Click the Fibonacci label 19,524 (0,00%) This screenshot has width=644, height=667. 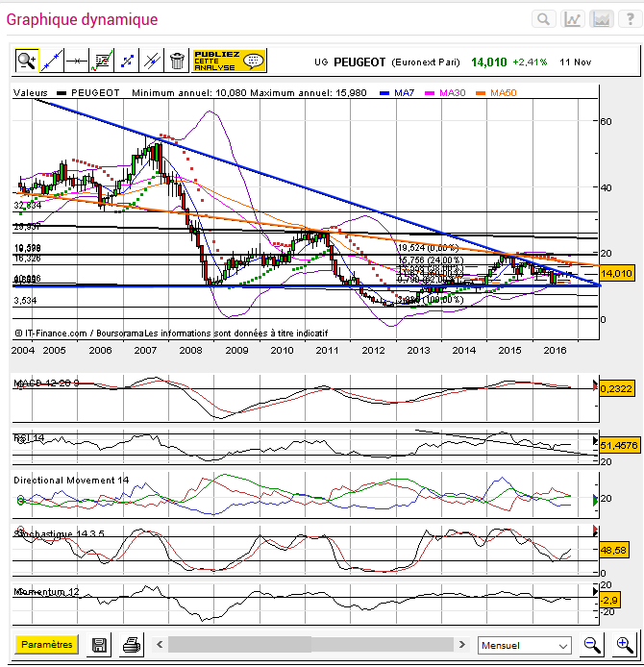coord(428,248)
